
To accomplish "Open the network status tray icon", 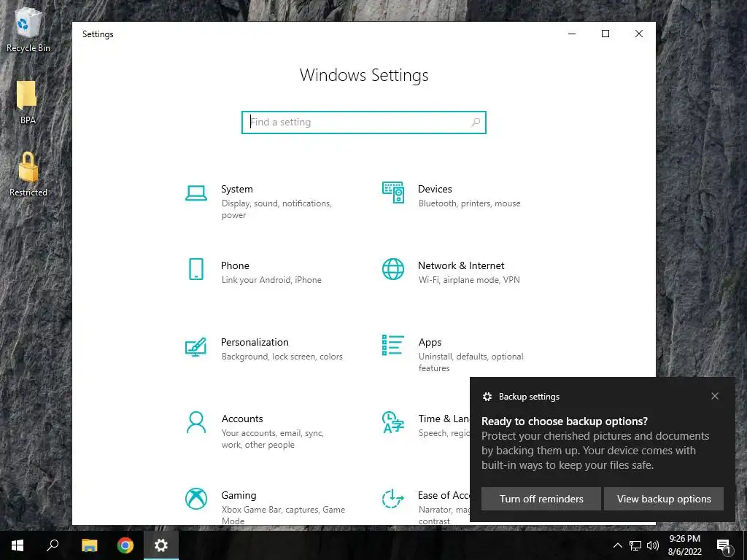I will [x=635, y=545].
